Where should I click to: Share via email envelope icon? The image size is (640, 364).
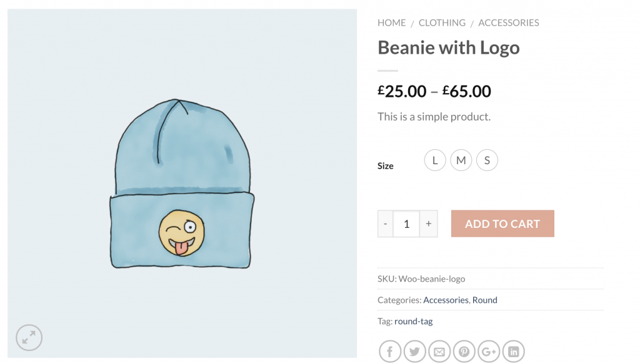coord(439,352)
